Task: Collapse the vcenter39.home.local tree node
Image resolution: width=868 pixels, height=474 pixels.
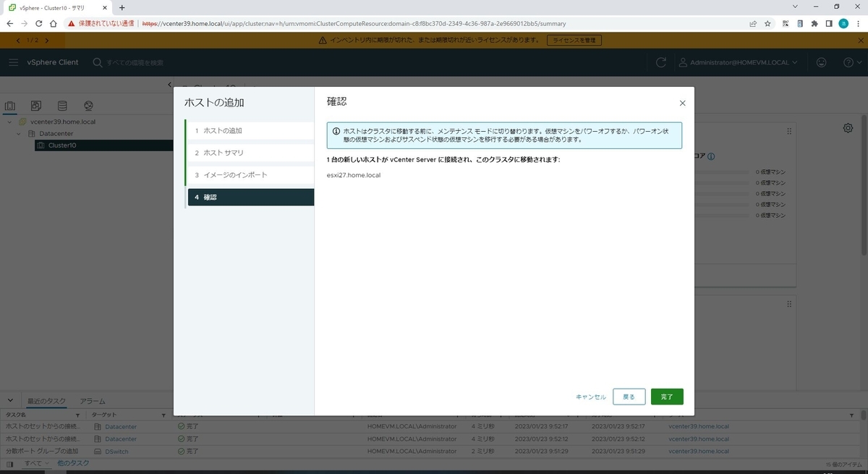Action: [9, 122]
